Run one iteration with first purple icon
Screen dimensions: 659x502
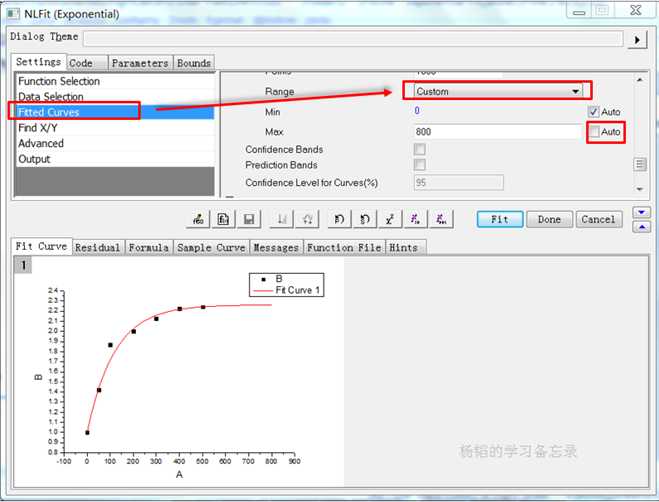point(416,219)
